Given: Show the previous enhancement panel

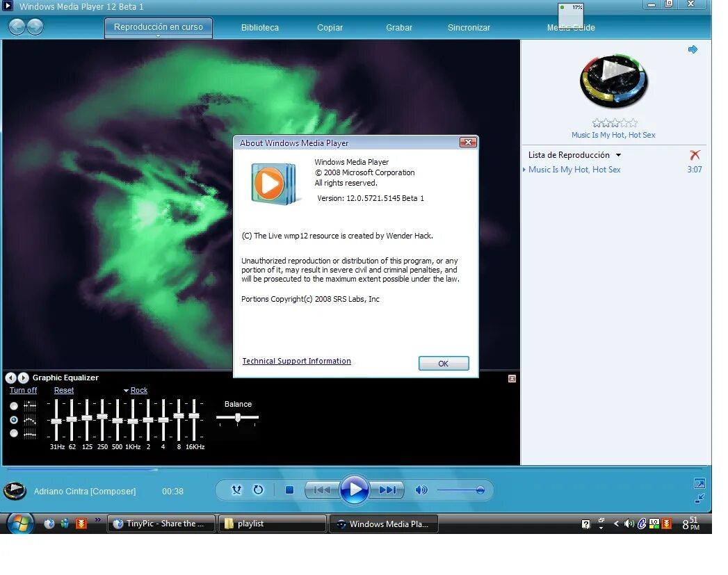Looking at the screenshot, I should 10,378.
